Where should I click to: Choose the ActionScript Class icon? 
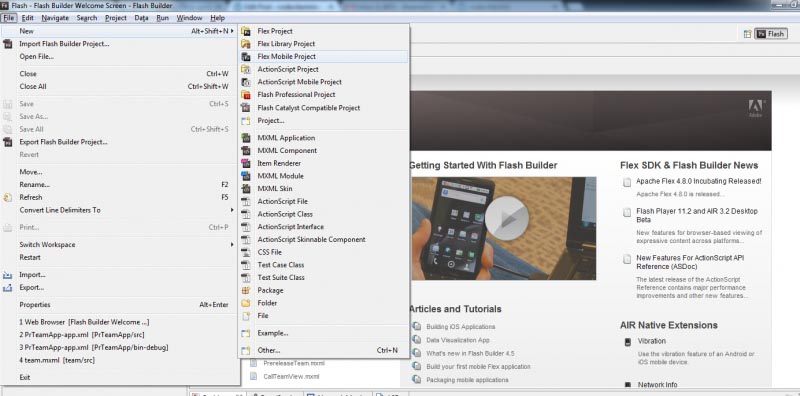[246, 214]
